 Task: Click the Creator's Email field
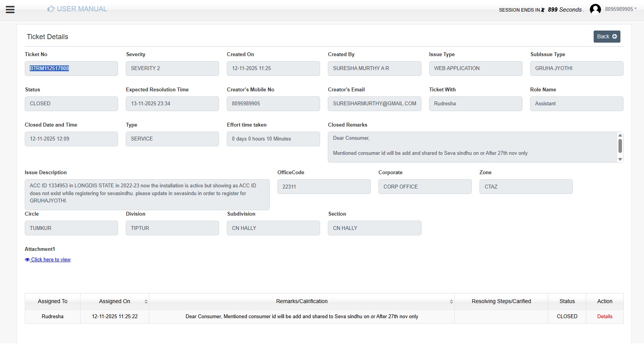click(x=374, y=104)
